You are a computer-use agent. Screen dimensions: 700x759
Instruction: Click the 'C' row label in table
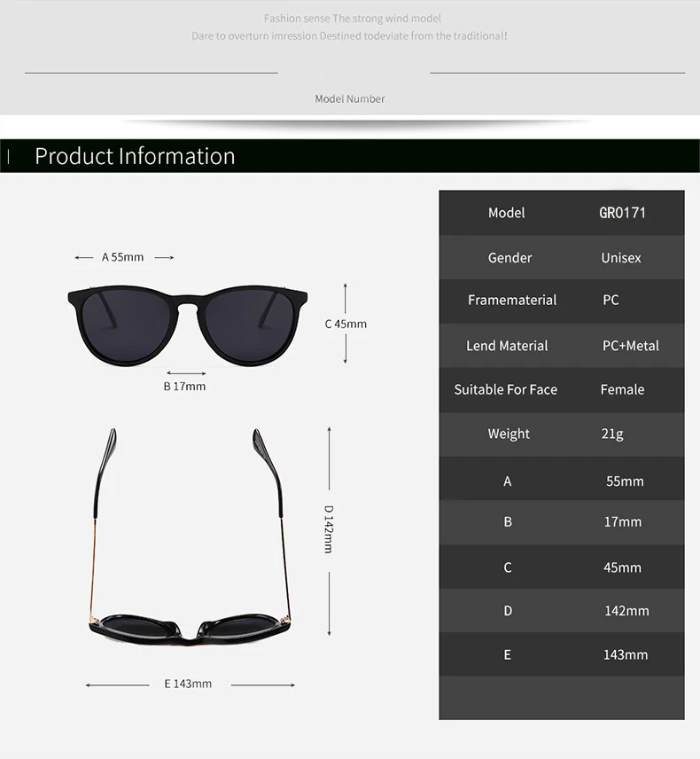click(x=508, y=567)
